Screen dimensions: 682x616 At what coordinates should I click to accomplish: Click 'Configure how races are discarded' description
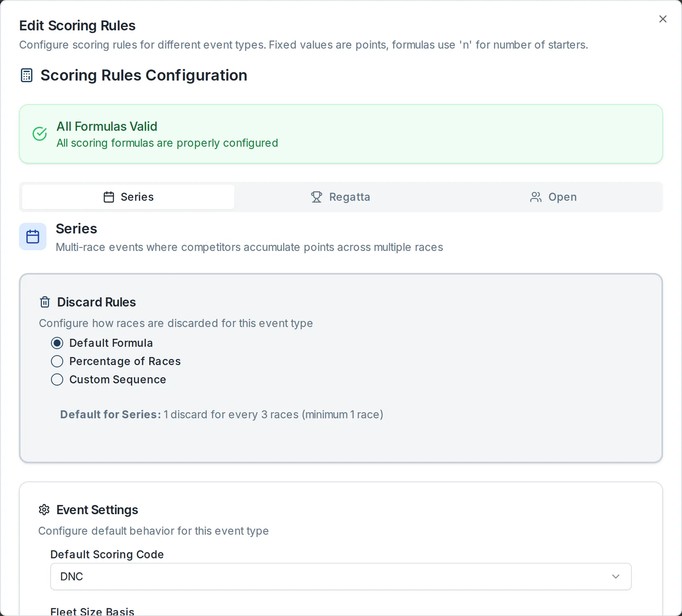(x=176, y=323)
